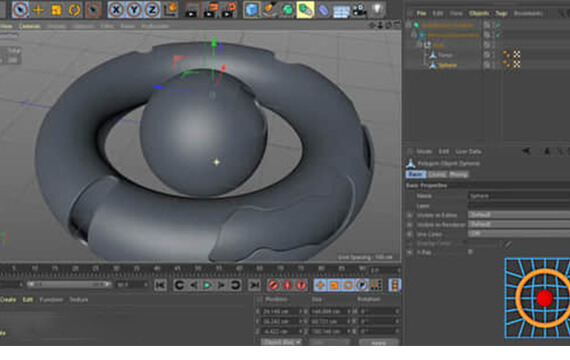The height and width of the screenshot is (360, 570).
Task: Open the Edit Render Settings icon
Action: (x=228, y=10)
